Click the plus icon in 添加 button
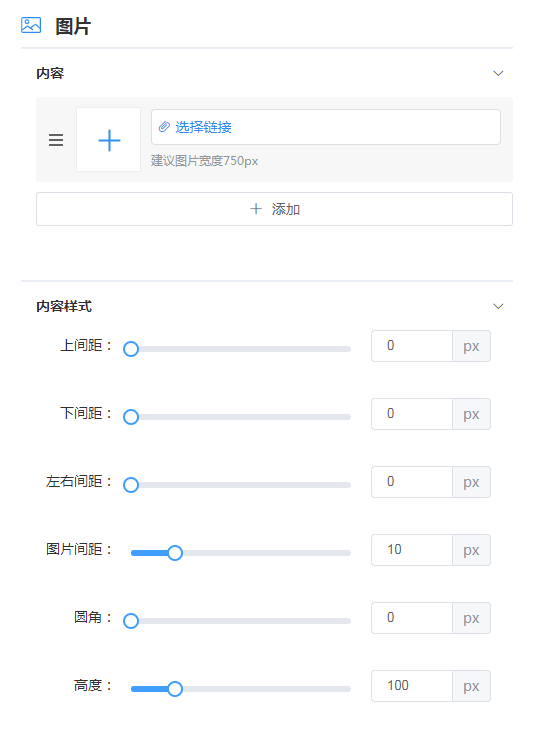536x737 pixels. tap(256, 209)
